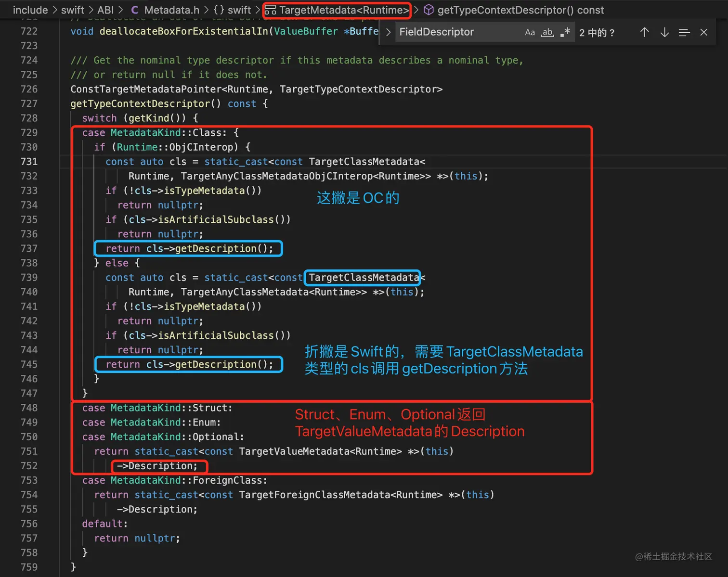
Task: Click 'ConstTargetMetadataPointer' on line 726
Action: point(146,89)
